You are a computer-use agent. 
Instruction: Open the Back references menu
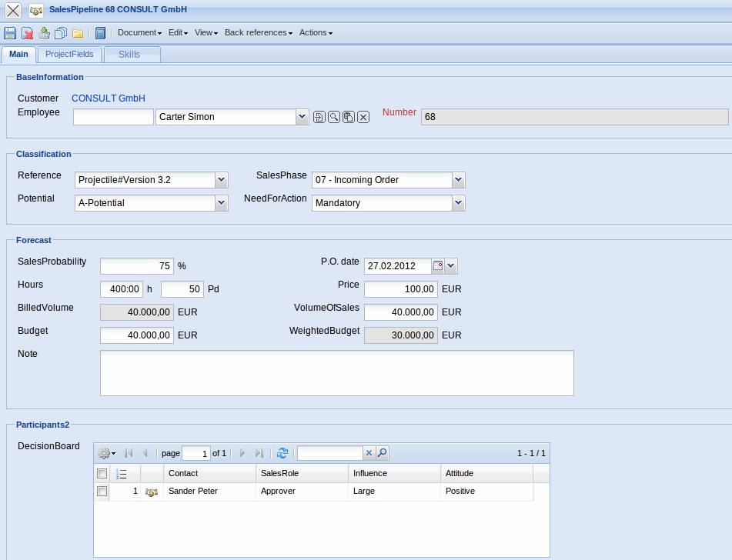click(x=259, y=33)
